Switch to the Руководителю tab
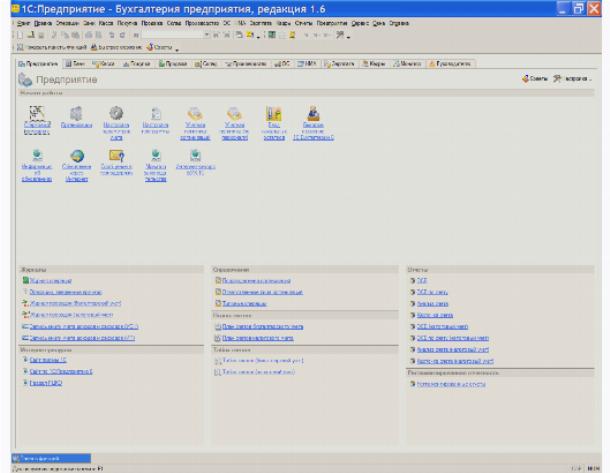 (450, 64)
